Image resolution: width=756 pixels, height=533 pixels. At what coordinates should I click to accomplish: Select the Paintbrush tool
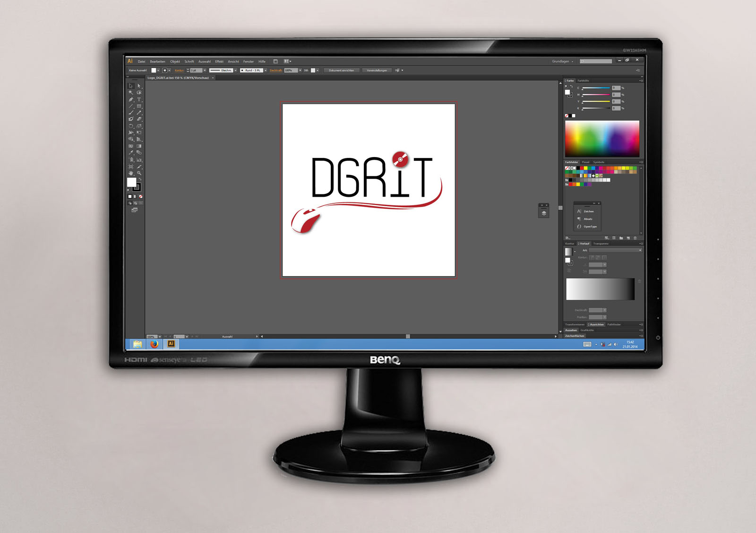tap(131, 113)
